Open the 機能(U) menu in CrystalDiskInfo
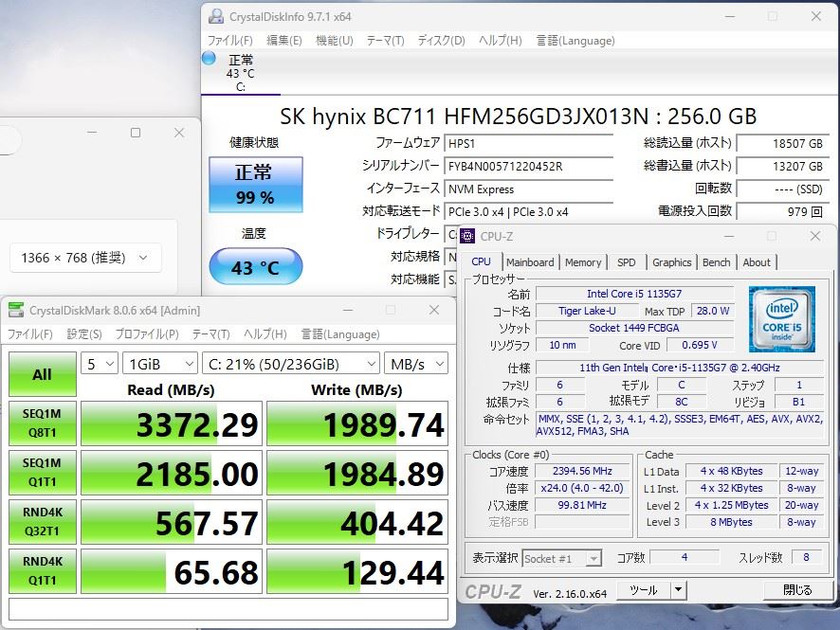This screenshot has height=630, width=840. [x=334, y=41]
